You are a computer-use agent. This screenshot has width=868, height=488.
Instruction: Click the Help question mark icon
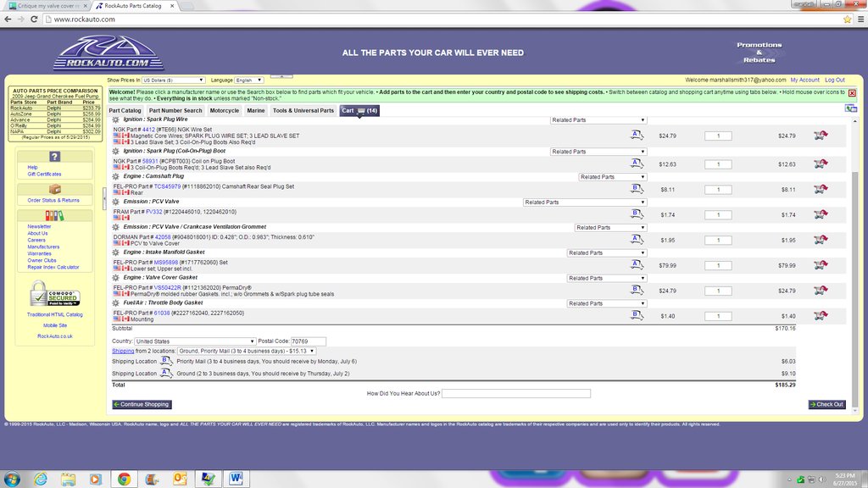(55, 157)
